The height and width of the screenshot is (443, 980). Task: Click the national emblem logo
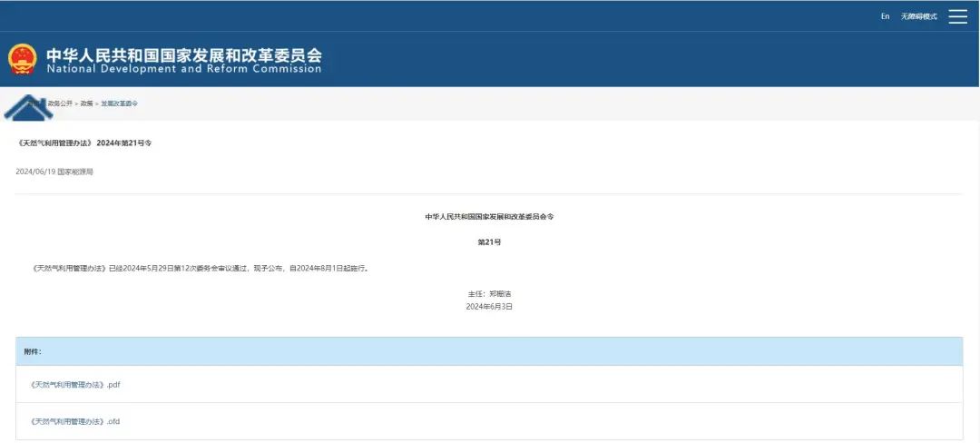pyautogui.click(x=23, y=60)
